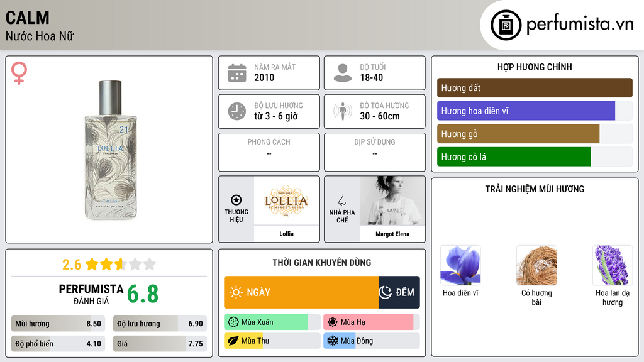Click the Thời gian khuyên dùng heading
The height and width of the screenshot is (362, 644).
point(322,262)
